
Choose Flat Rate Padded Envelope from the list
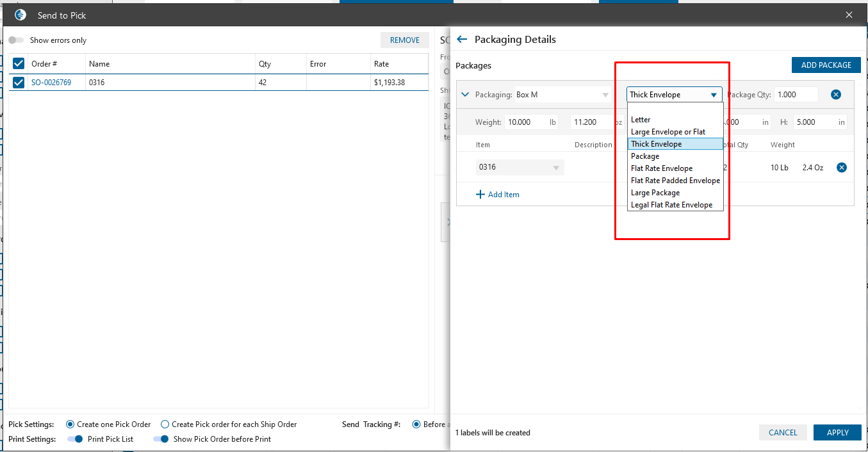tap(675, 181)
